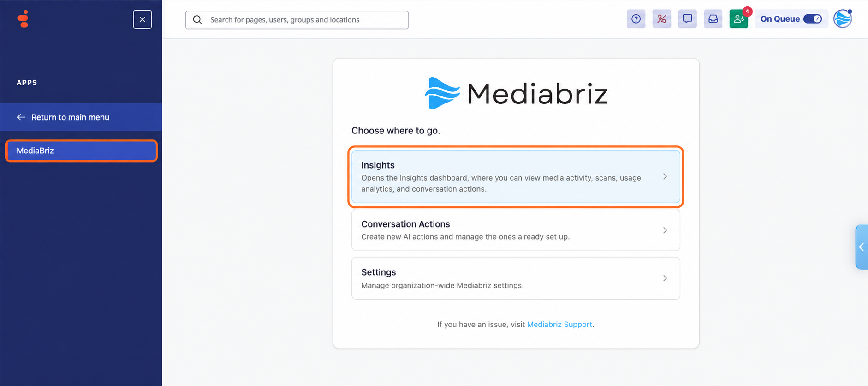
Task: Close the apps side menu
Action: point(143,19)
